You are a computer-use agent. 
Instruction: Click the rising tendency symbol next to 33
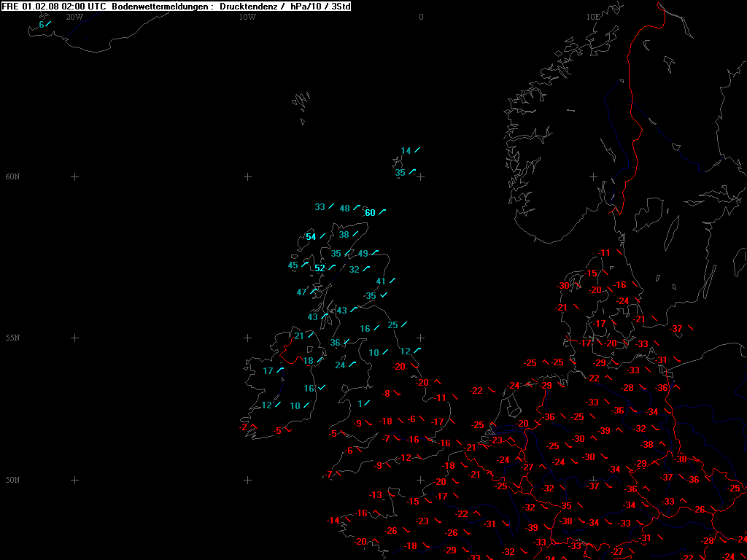click(x=331, y=206)
